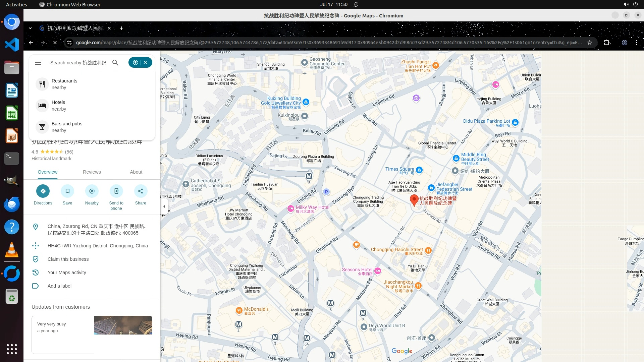Open customer update photo thumbnail
The height and width of the screenshot is (362, 644).
(123, 325)
